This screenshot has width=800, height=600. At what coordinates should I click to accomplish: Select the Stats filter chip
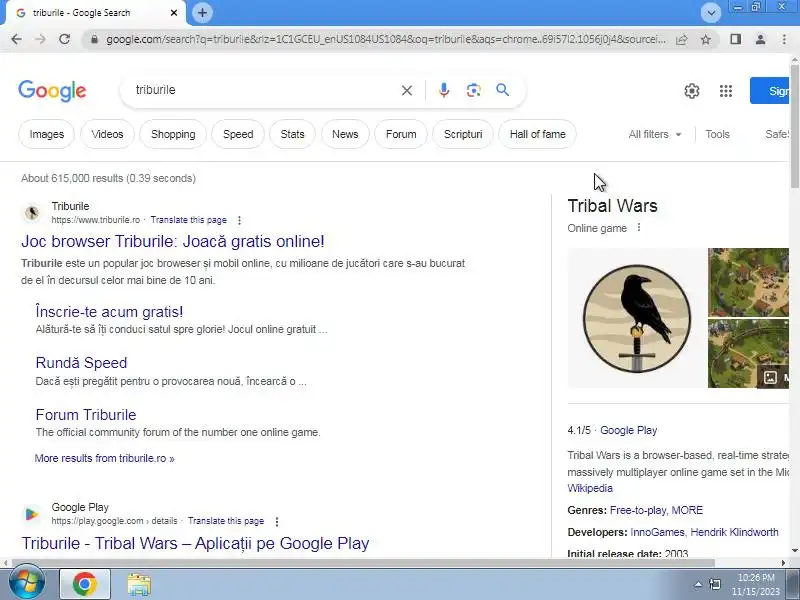point(292,134)
